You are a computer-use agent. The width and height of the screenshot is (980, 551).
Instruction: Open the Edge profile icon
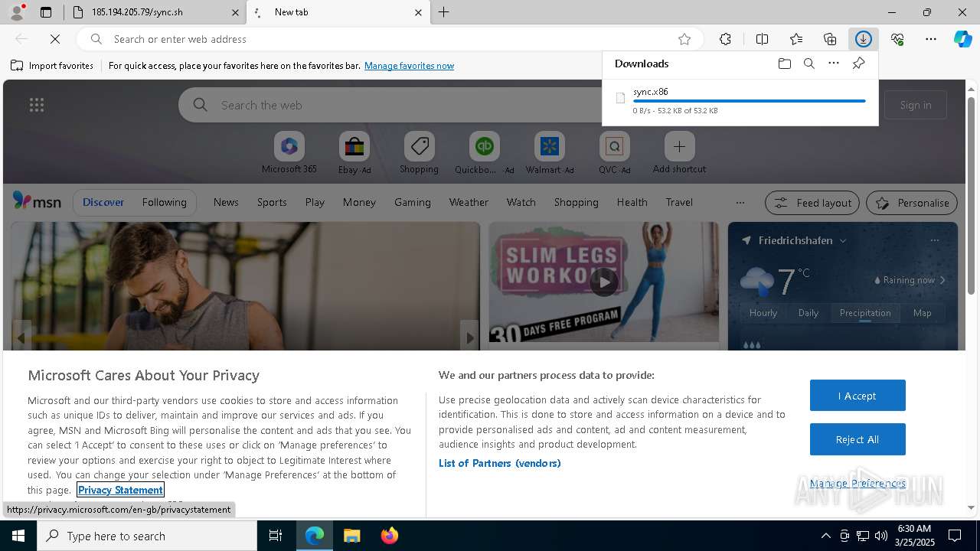tap(17, 12)
